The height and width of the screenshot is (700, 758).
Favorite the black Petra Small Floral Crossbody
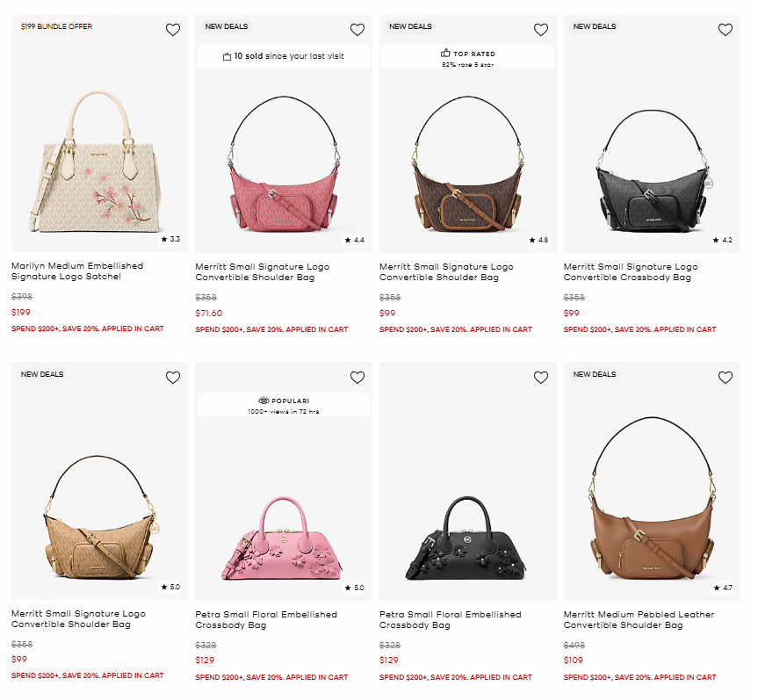pyautogui.click(x=541, y=377)
